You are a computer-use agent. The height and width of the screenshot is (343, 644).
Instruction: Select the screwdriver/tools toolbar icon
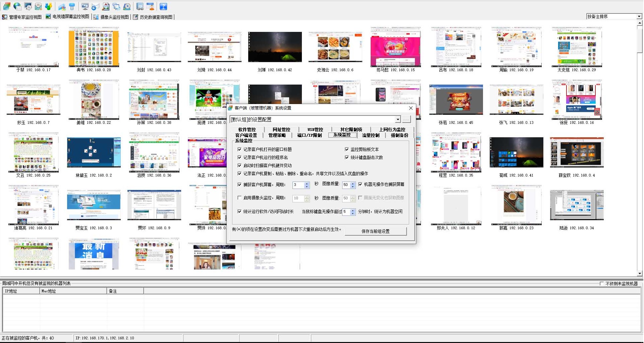pos(72,6)
